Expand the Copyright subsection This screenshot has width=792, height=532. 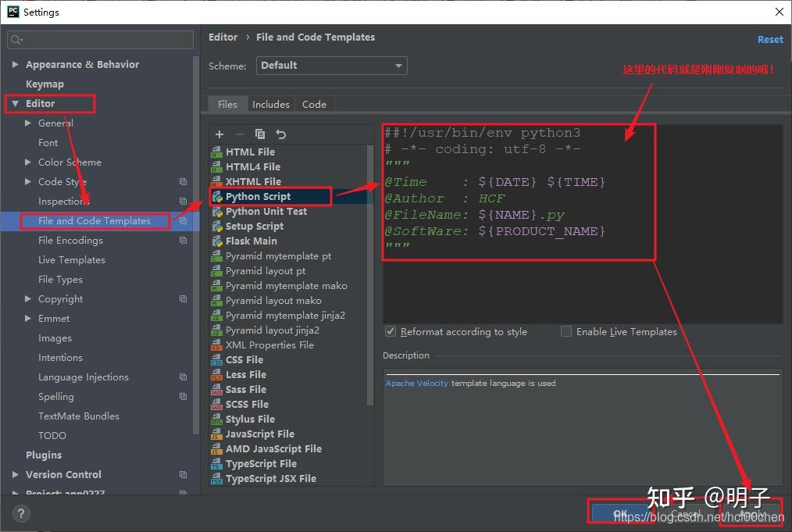point(28,298)
